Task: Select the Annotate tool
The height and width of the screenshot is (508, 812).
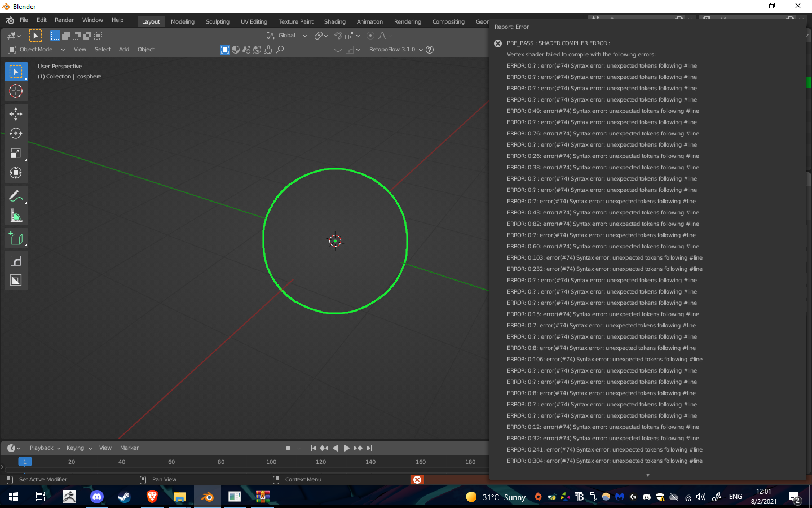Action: pos(16,196)
